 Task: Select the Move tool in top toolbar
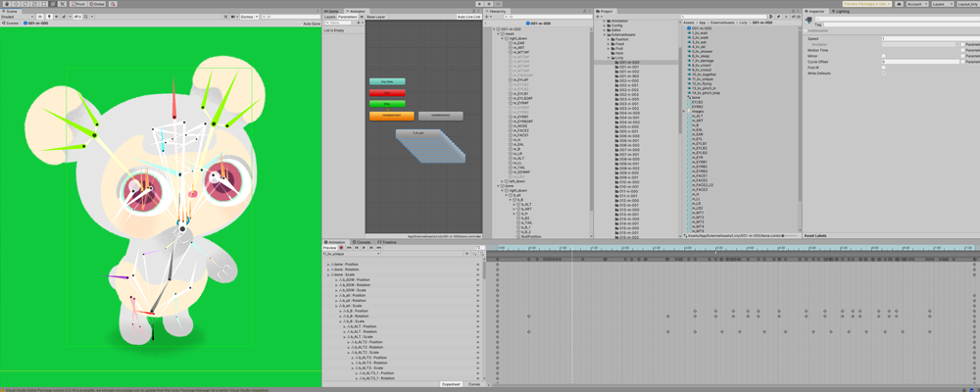click(x=15, y=4)
